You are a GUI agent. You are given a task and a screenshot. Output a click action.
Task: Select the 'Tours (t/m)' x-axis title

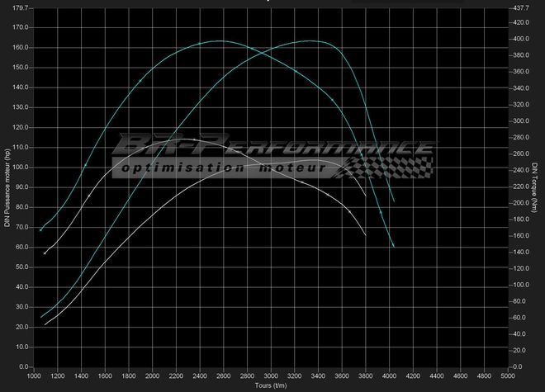(x=269, y=385)
